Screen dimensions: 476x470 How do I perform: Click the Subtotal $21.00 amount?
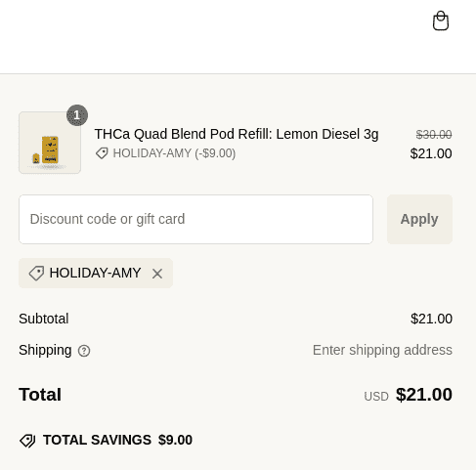431,319
